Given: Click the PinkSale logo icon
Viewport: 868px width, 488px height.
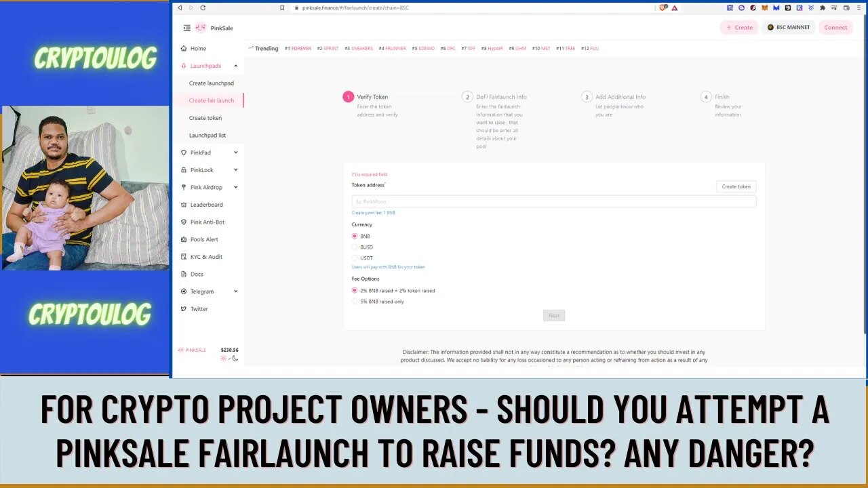Looking at the screenshot, I should (x=201, y=28).
